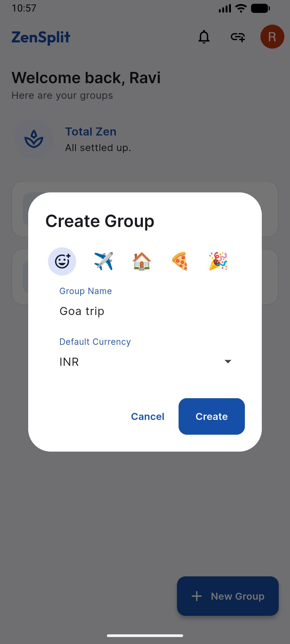290x644 pixels.
Task: Tap the Total Zen lotus icon
Action: pos(34,139)
